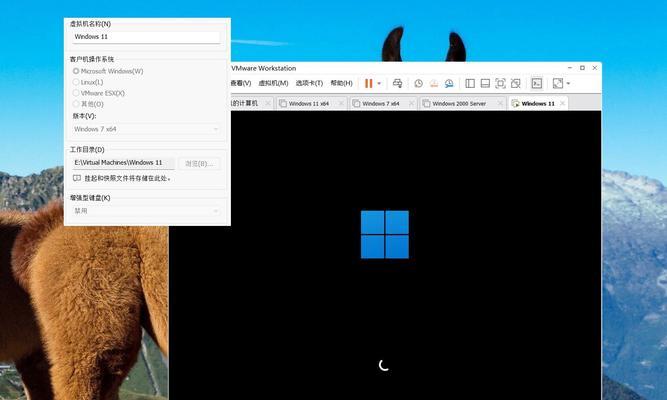Minimize the VMware Workstation window

(570, 68)
